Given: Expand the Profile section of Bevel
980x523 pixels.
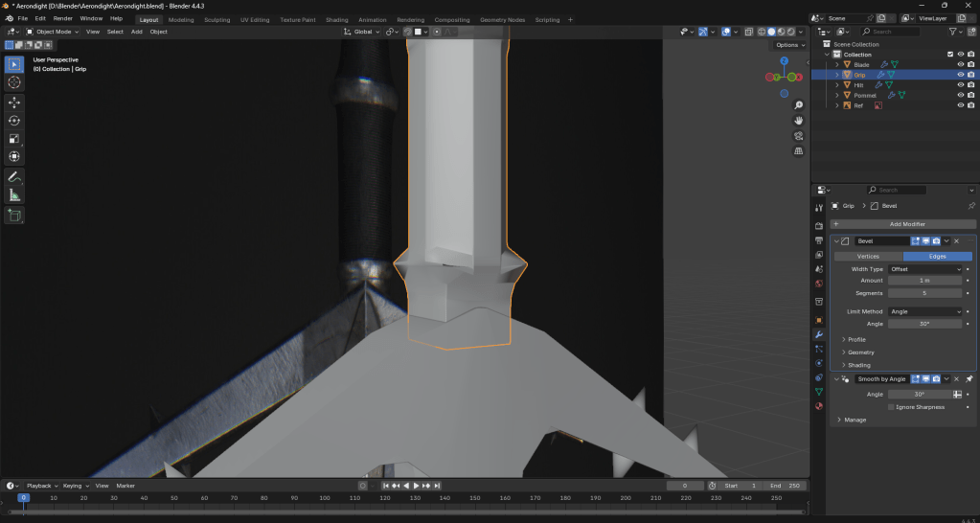Looking at the screenshot, I should click(856, 339).
